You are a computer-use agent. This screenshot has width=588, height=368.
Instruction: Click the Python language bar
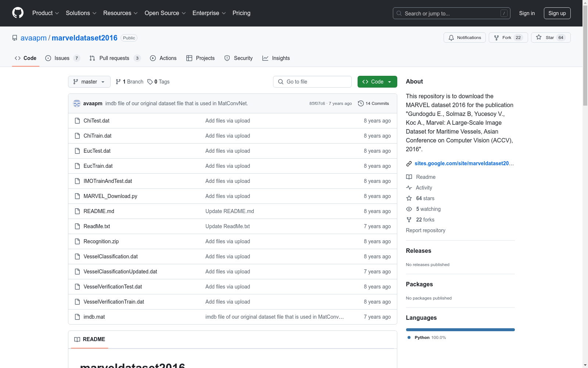[x=460, y=330]
